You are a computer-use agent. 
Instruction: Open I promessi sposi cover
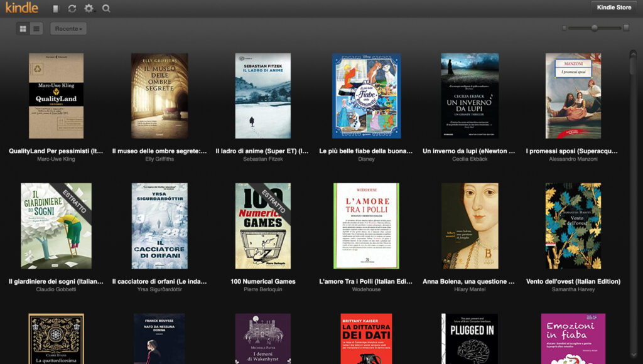(x=573, y=95)
